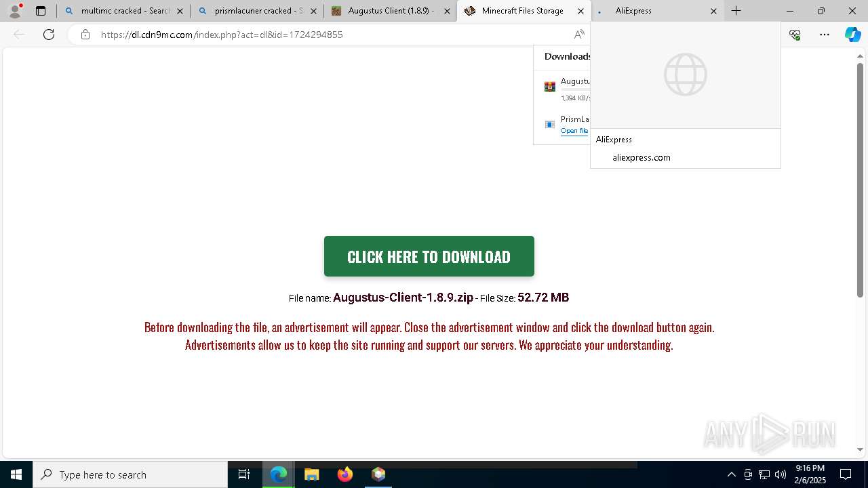
Task: Open the Windows Start menu
Action: tap(16, 474)
